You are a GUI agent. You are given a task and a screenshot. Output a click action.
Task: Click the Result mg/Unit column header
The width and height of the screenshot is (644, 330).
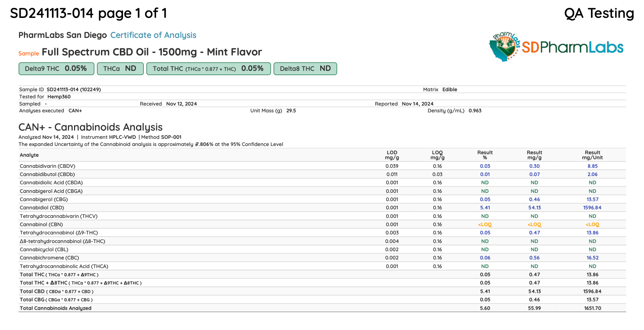click(x=592, y=155)
